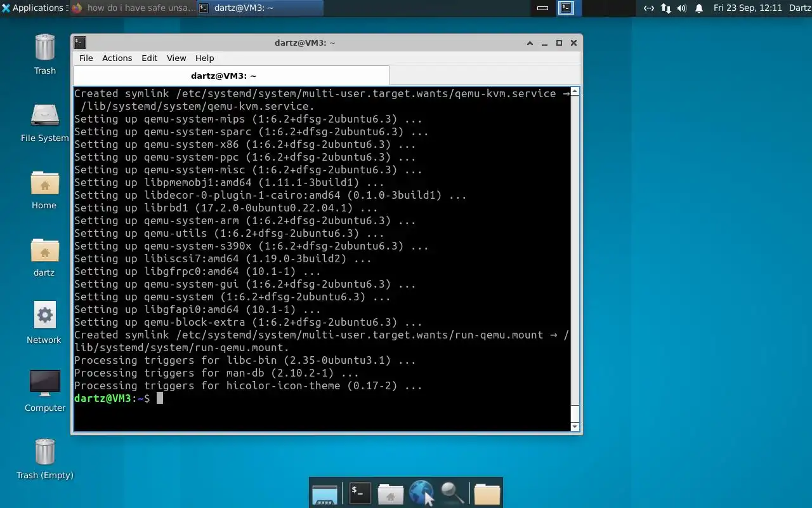Click 'Processing triggers for hicolor-icon-theme' line

(248, 385)
